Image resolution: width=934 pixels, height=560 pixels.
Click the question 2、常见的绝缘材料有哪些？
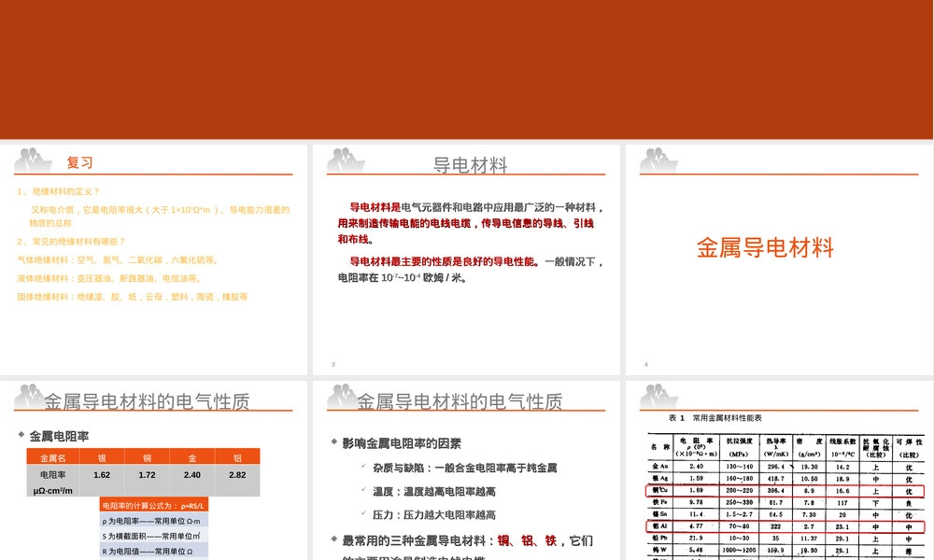(x=72, y=242)
